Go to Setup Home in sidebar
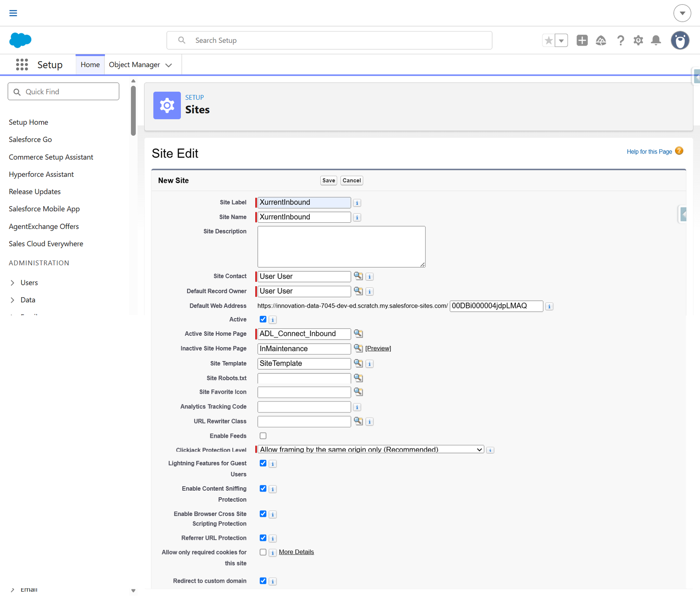Screen dimensions: 700x597 [28, 122]
